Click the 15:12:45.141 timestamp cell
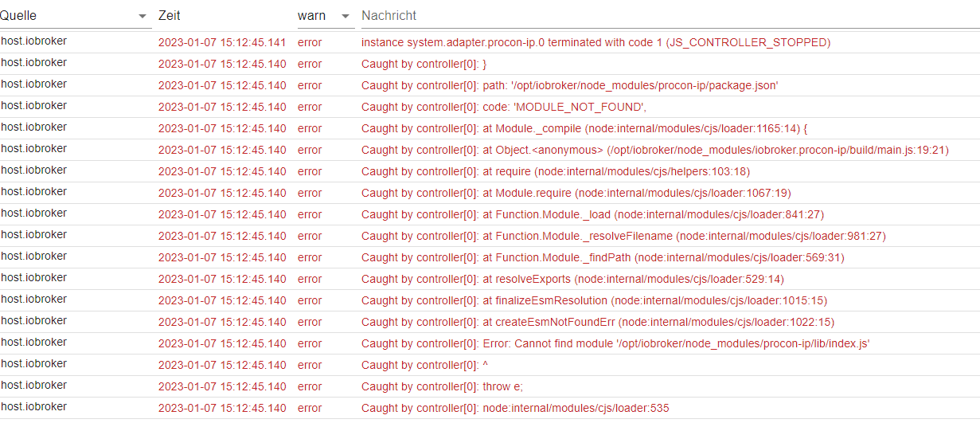Viewport: 980px width, 427px height. pos(222,42)
